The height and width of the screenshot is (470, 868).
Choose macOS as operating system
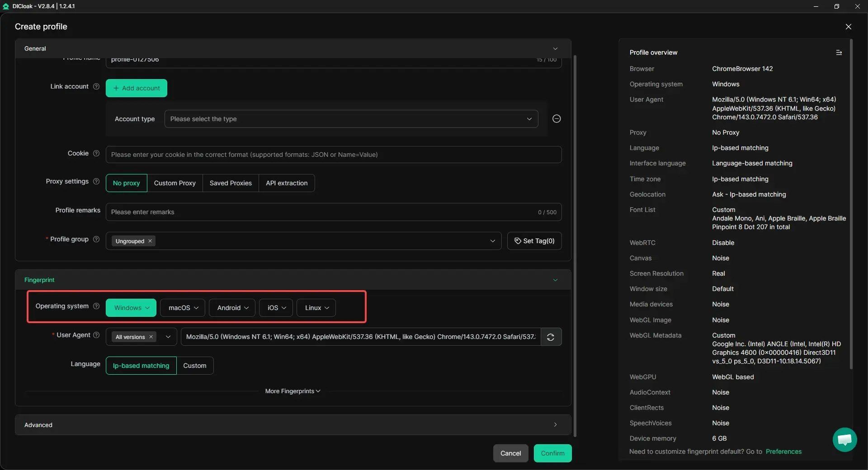tap(183, 308)
